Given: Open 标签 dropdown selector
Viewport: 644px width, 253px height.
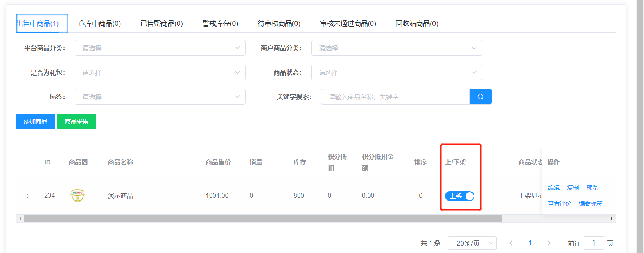Looking at the screenshot, I should pos(160,97).
